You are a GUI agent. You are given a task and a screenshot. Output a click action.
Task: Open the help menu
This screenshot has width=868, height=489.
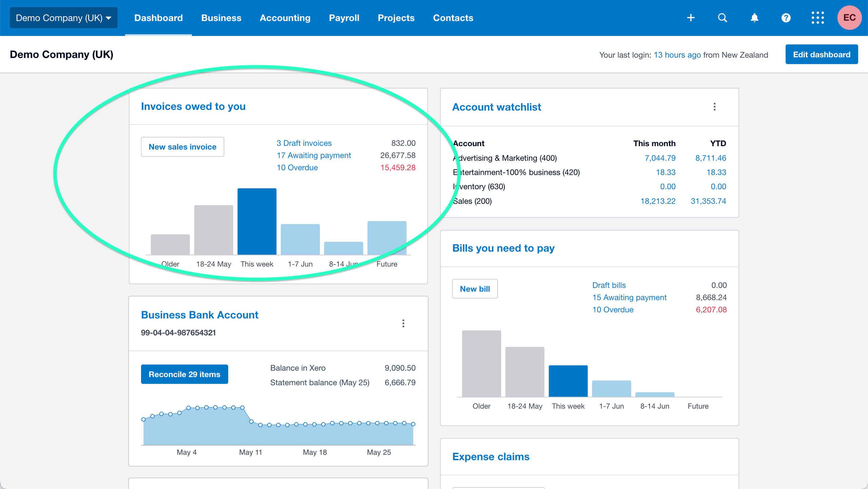pyautogui.click(x=786, y=18)
